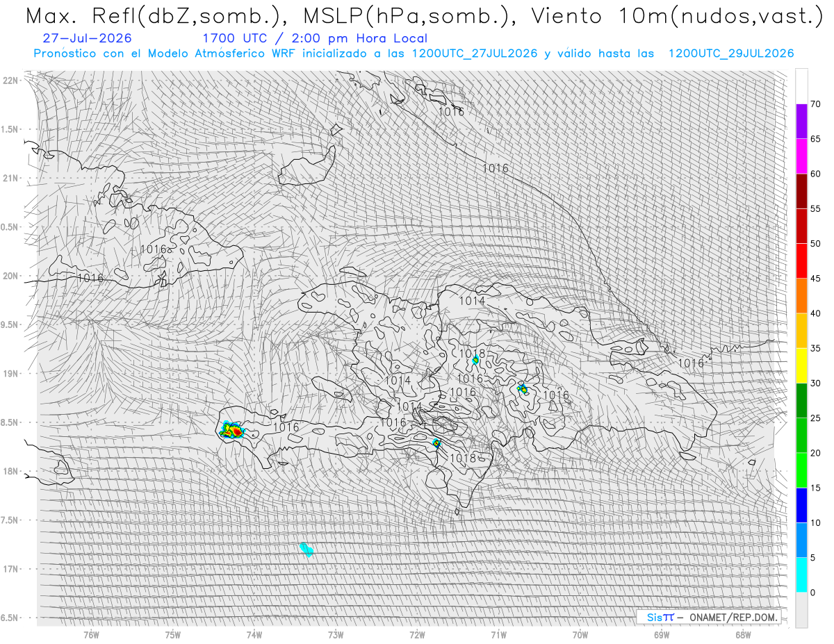
Task: Click the '73W' longitude axis label
Action: pyautogui.click(x=336, y=635)
